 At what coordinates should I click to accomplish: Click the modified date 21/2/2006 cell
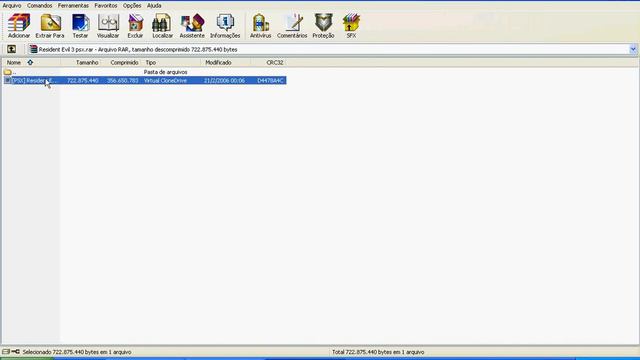click(224, 80)
